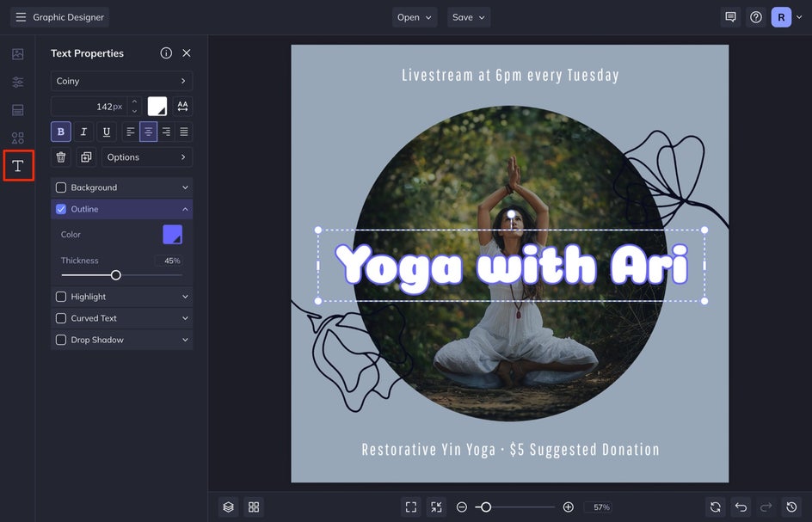Expand the Highlight section
The height and width of the screenshot is (522, 812).
pyautogui.click(x=185, y=297)
